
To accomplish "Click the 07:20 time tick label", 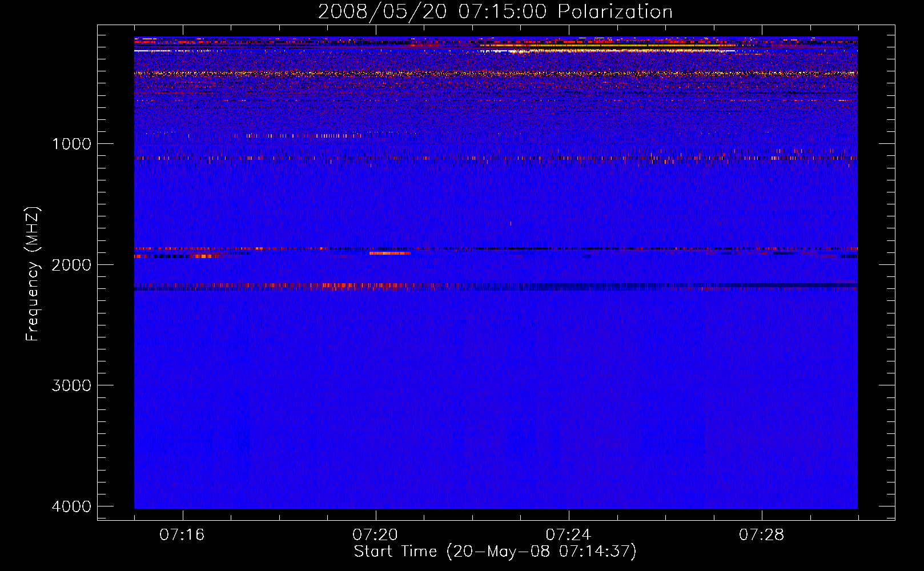I will (375, 535).
